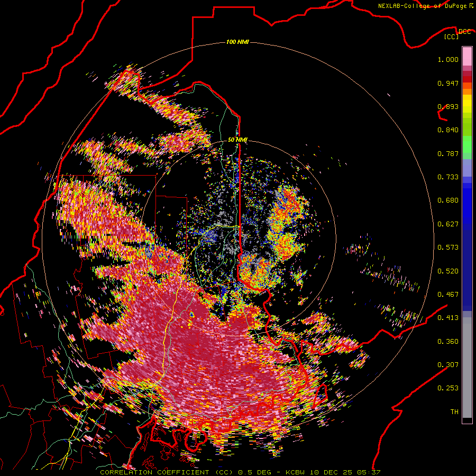
Task: Click the TH threshold label
Action: click(x=454, y=412)
